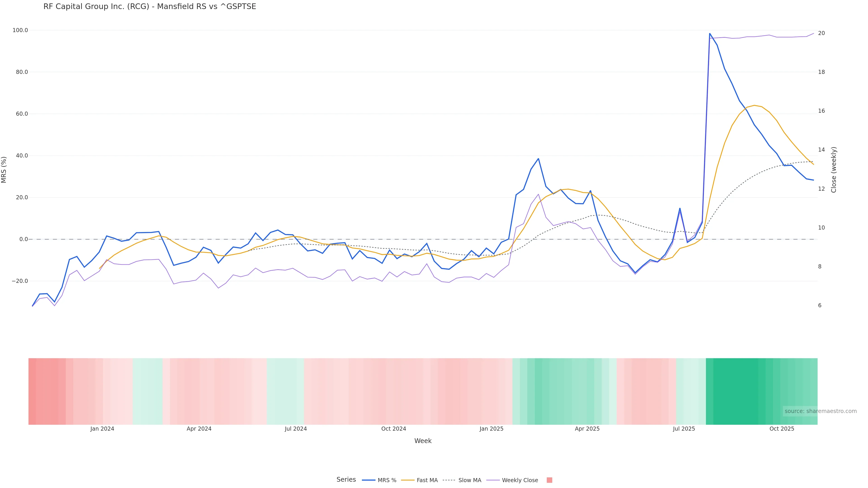Click the Close (weekly) right axis title
Screen dimensions: 868x488
(834, 169)
